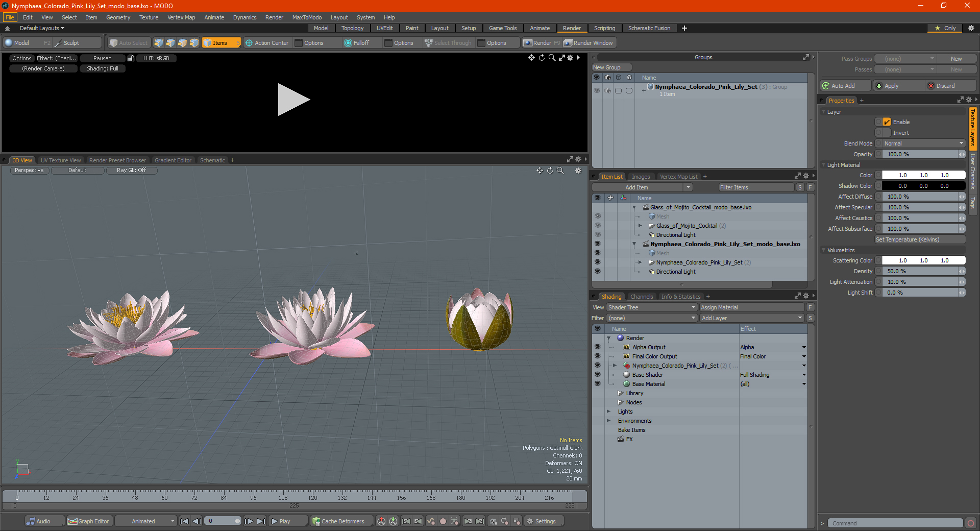Viewport: 980px width, 531px height.
Task: Toggle visibility of Glass_of_Mojito_Cocktail item
Action: [x=597, y=226]
